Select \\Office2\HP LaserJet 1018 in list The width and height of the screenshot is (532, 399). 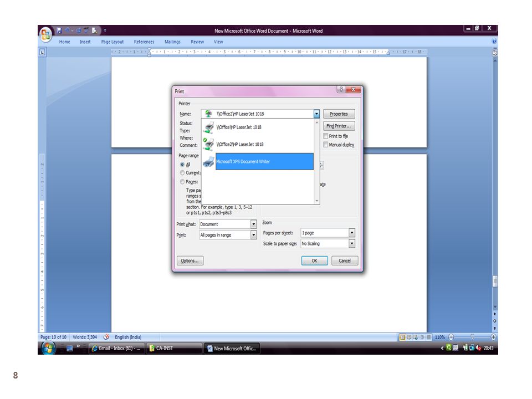click(x=258, y=145)
